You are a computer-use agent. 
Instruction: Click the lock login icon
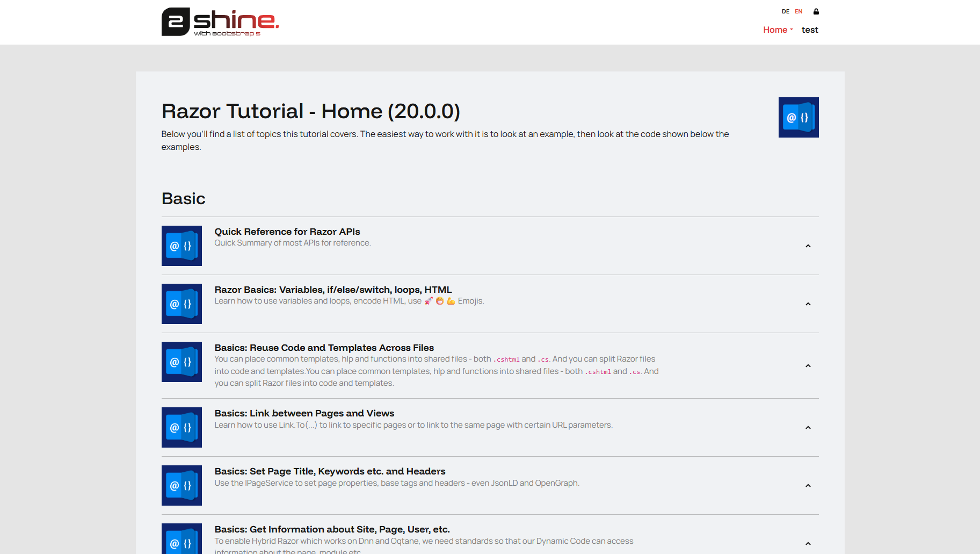(816, 11)
